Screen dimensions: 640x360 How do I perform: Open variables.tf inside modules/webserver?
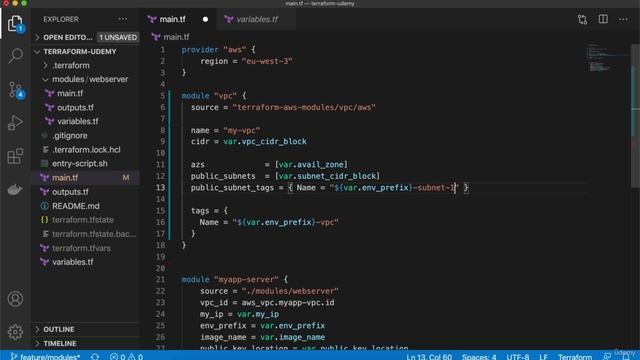pos(78,121)
